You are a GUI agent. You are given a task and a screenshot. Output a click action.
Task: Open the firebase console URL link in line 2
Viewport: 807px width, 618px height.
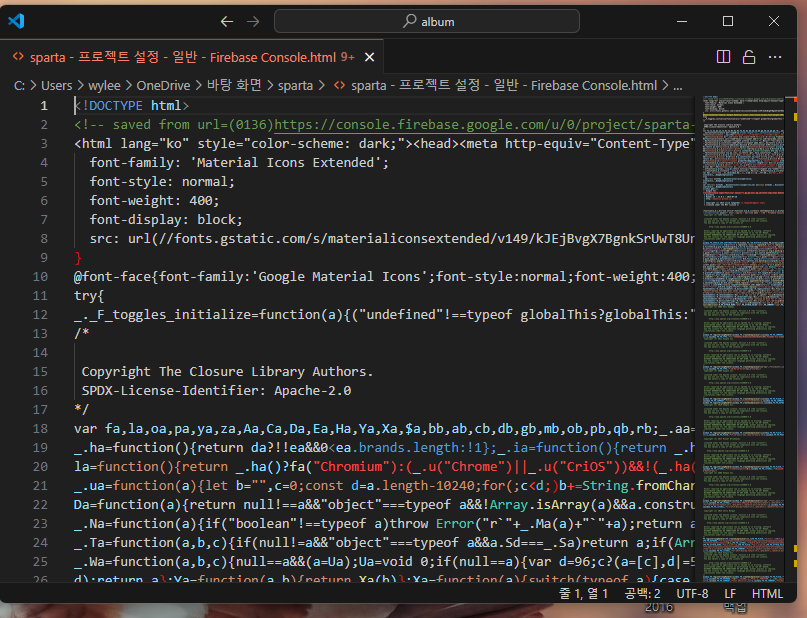(x=484, y=125)
